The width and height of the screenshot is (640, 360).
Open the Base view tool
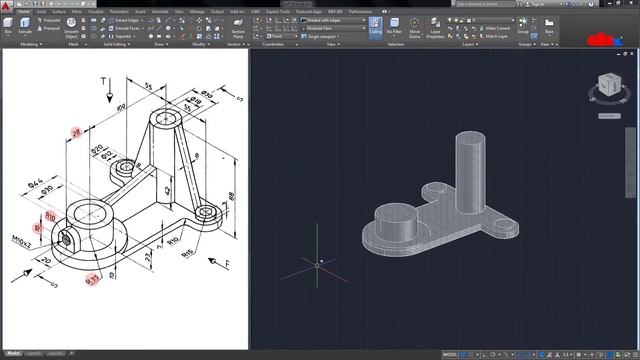tap(549, 26)
